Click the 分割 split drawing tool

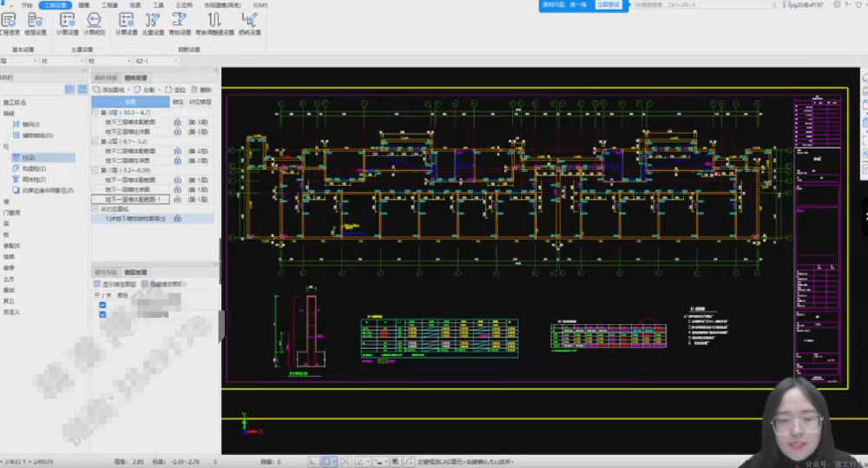pos(144,89)
